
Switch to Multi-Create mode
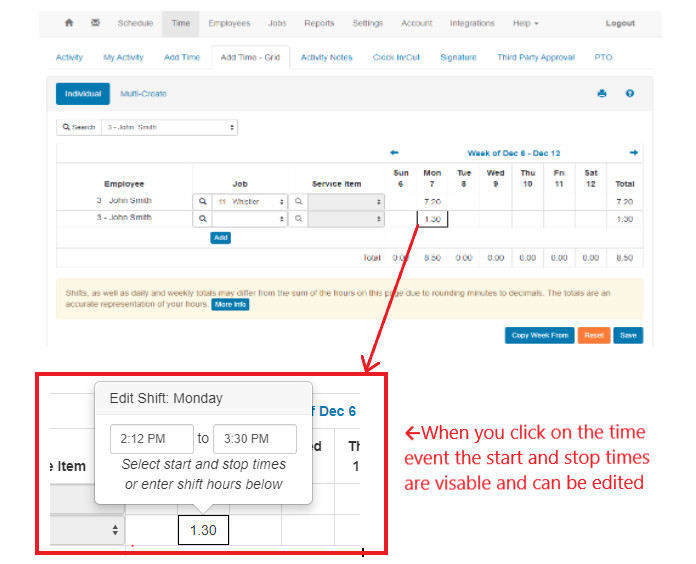pos(143,94)
